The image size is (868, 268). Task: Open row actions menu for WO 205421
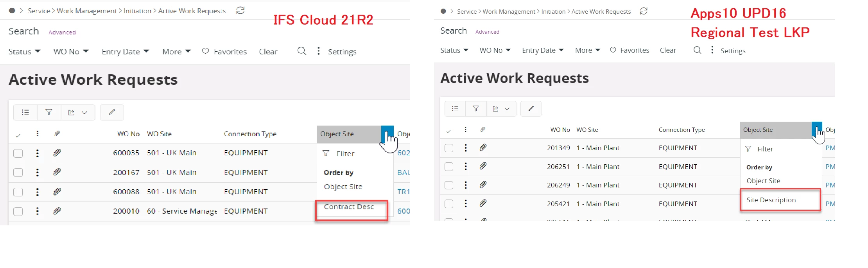pyautogui.click(x=466, y=203)
